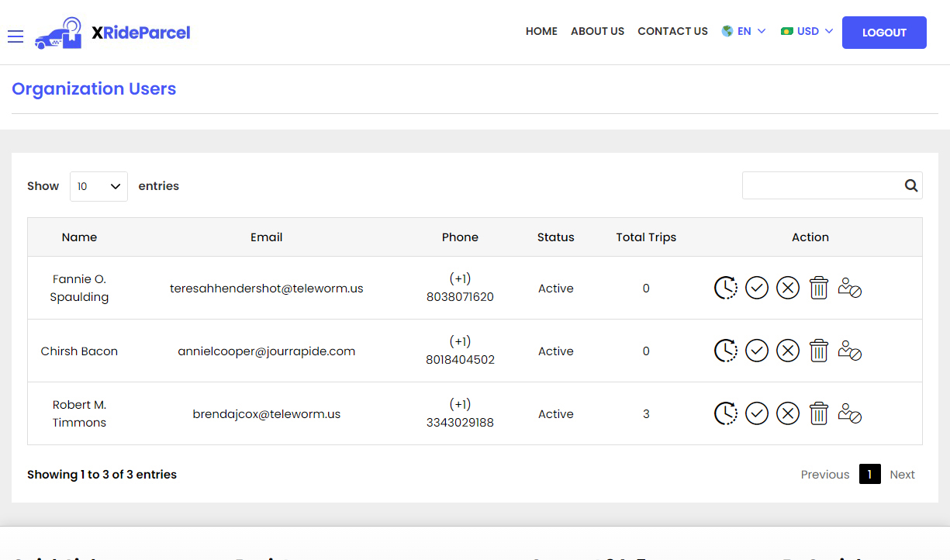This screenshot has width=950, height=560.
Task: Activate Robert M. Timmons with checkmark icon
Action: click(756, 413)
